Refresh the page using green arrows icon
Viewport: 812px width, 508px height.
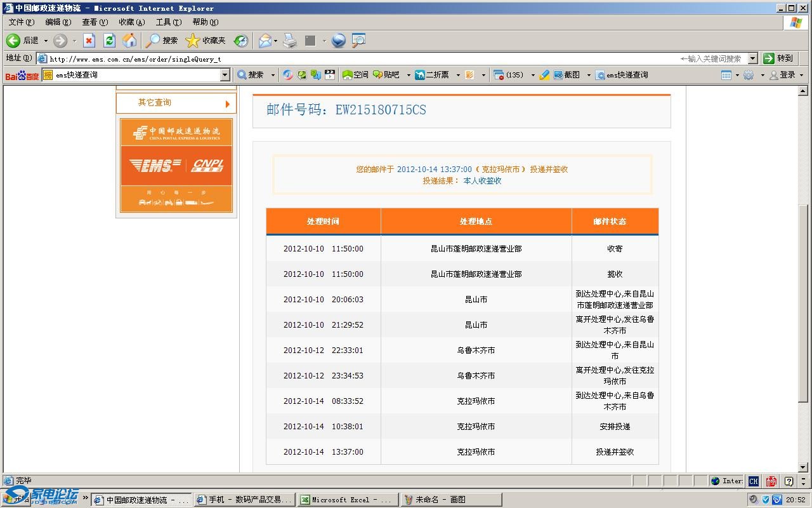109,41
